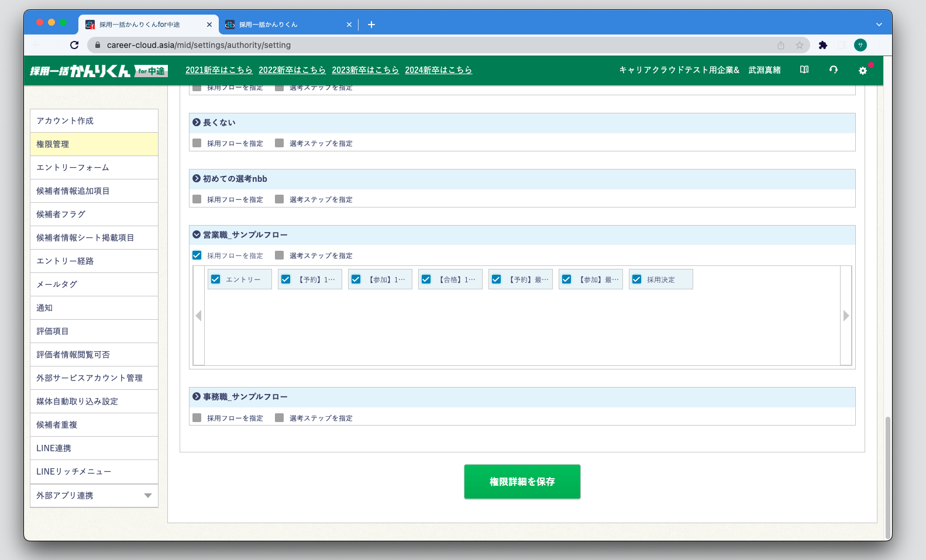Viewport: 926px width, 560px height.
Task: Uncheck the 採用決定 step checkbox
Action: 637,279
